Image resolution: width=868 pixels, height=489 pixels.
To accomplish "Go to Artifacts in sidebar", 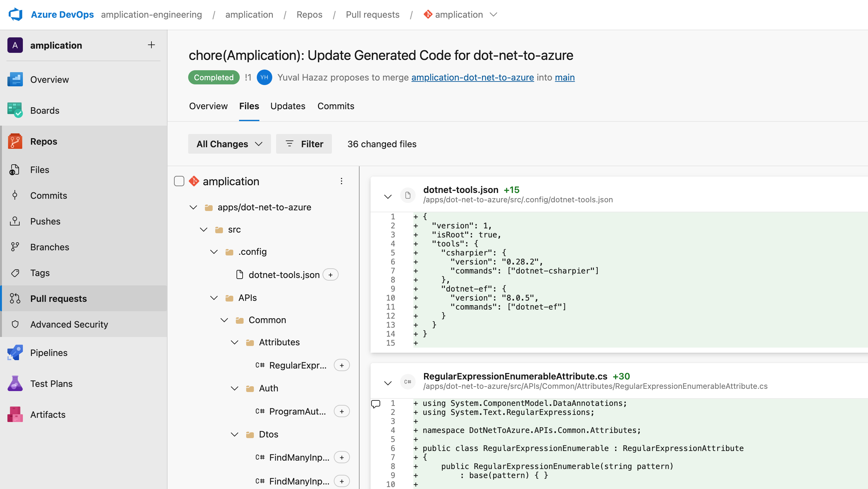I will click(47, 414).
